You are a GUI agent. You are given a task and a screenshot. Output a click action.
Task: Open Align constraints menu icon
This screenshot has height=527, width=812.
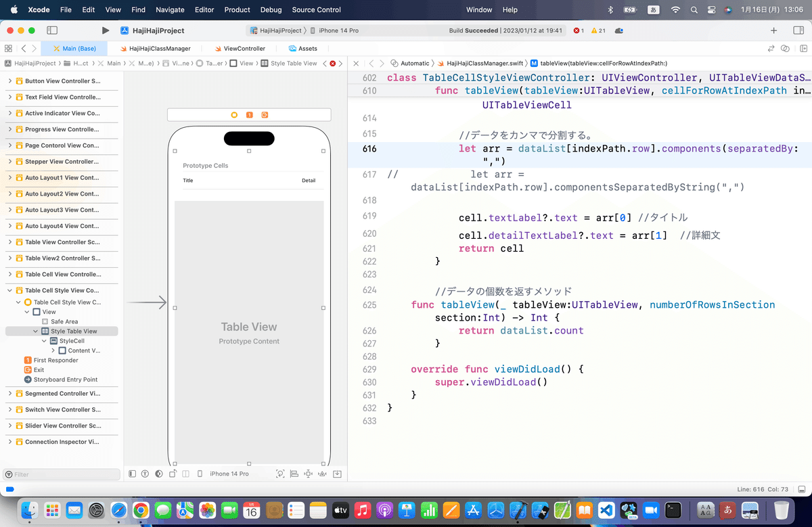(x=294, y=474)
